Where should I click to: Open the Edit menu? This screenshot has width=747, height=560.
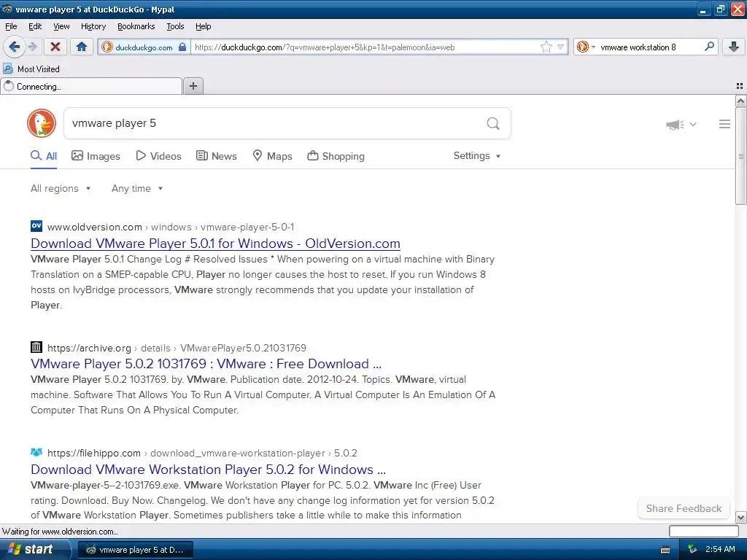coord(35,26)
